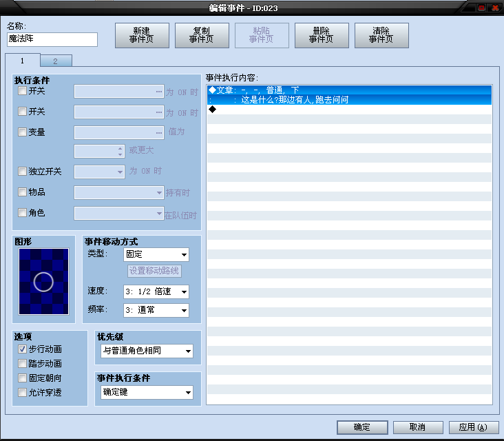Enable the 物品 condition checkbox
This screenshot has width=504, height=441.
pos(22,192)
